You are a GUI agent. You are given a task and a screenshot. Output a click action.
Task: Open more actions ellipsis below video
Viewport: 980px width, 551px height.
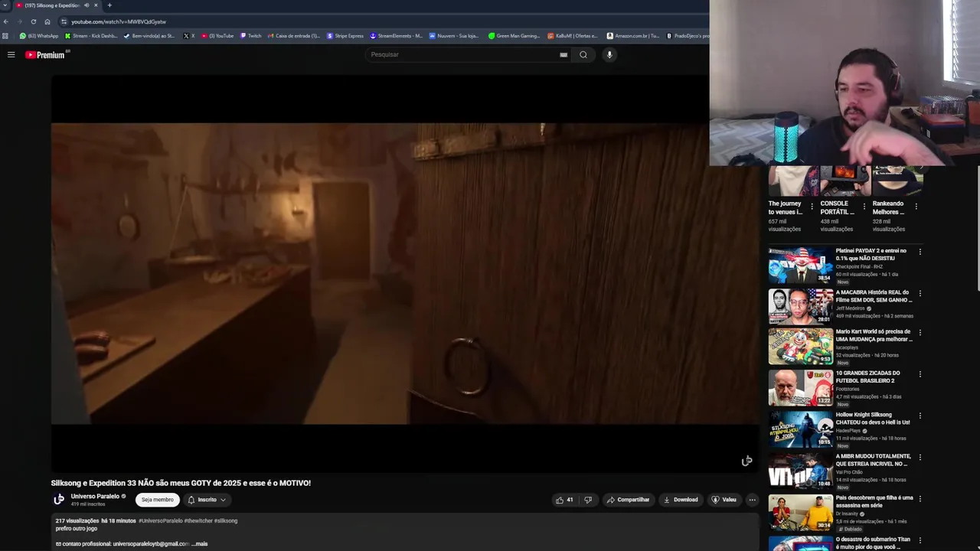pos(752,500)
